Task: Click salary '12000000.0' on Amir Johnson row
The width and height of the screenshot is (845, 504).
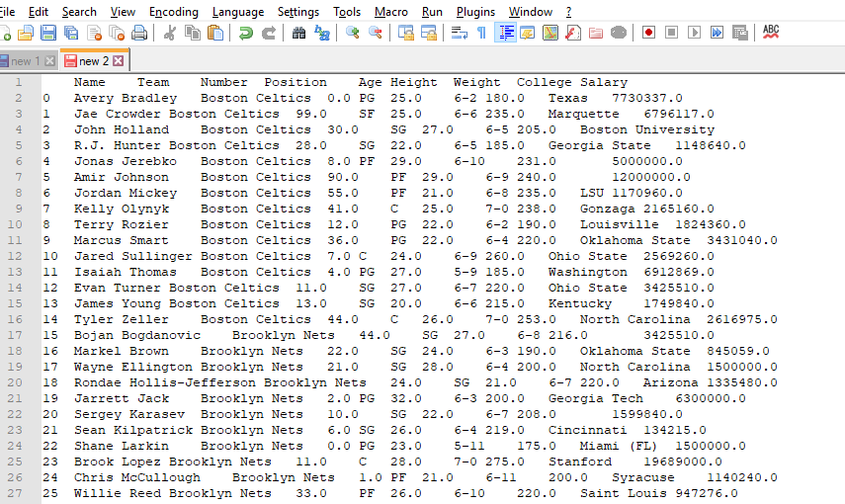Action: point(651,177)
